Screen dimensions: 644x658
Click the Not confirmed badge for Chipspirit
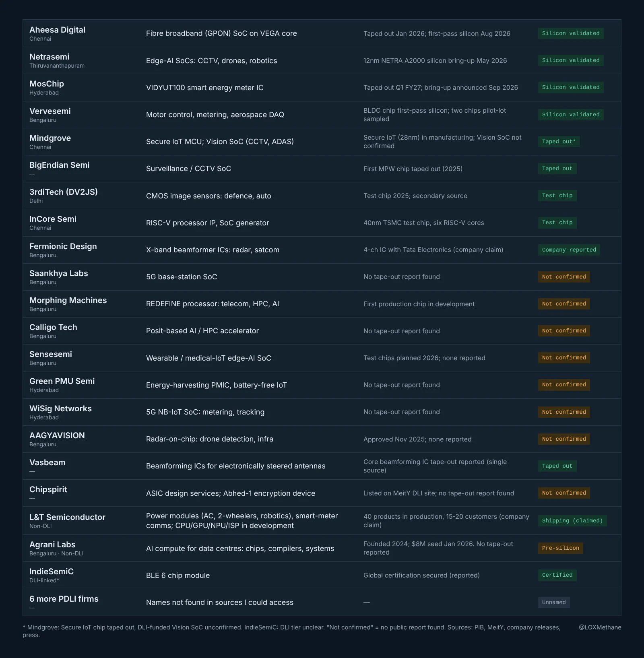pos(564,493)
